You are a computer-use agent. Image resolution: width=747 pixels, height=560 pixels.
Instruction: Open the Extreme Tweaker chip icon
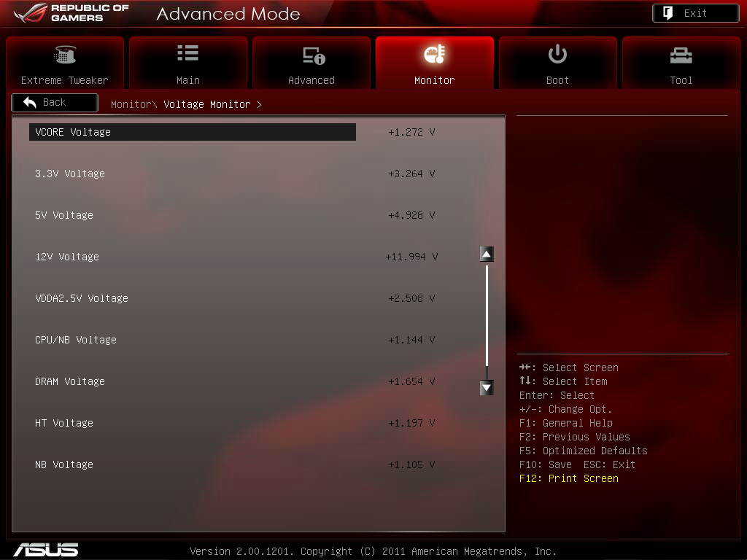click(x=65, y=55)
